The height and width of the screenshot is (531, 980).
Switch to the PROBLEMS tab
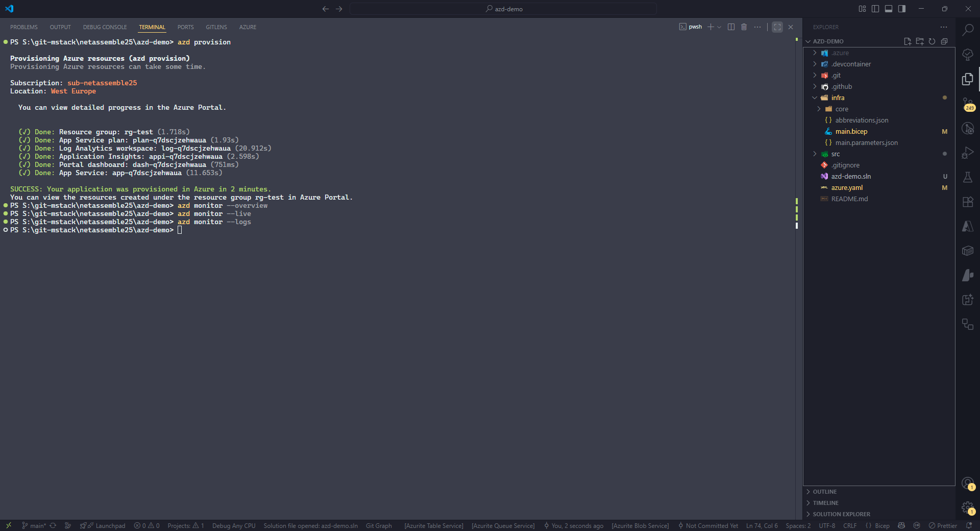pyautogui.click(x=24, y=27)
